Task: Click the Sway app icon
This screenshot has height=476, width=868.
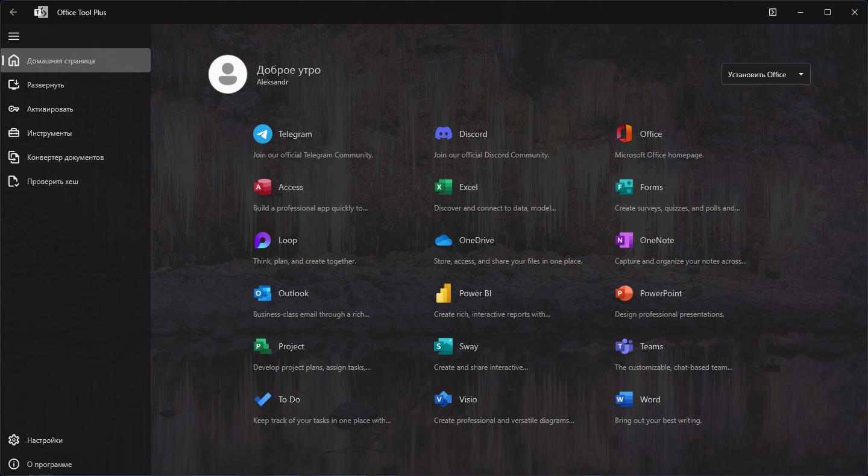Action: (x=444, y=346)
